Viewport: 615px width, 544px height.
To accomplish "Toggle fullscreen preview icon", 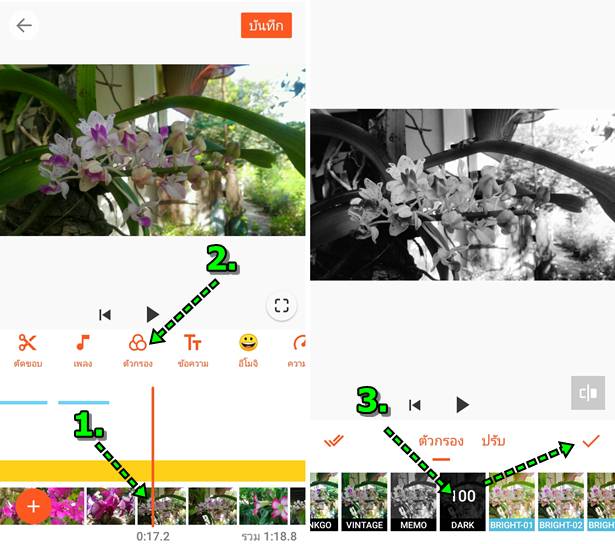I will [281, 306].
